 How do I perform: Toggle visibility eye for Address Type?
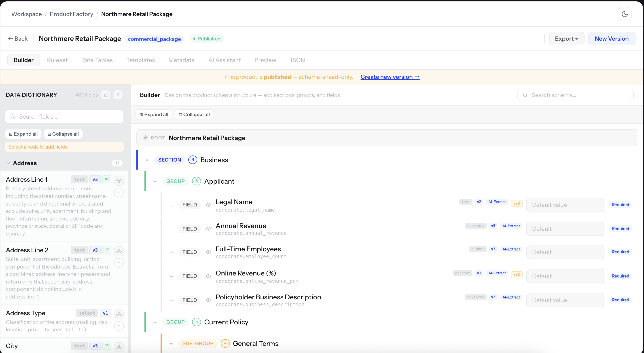(x=119, y=314)
